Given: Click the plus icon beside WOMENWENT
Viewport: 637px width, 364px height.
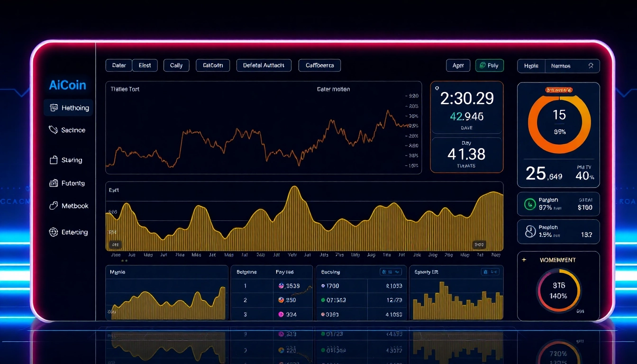Looking at the screenshot, I should 524,260.
